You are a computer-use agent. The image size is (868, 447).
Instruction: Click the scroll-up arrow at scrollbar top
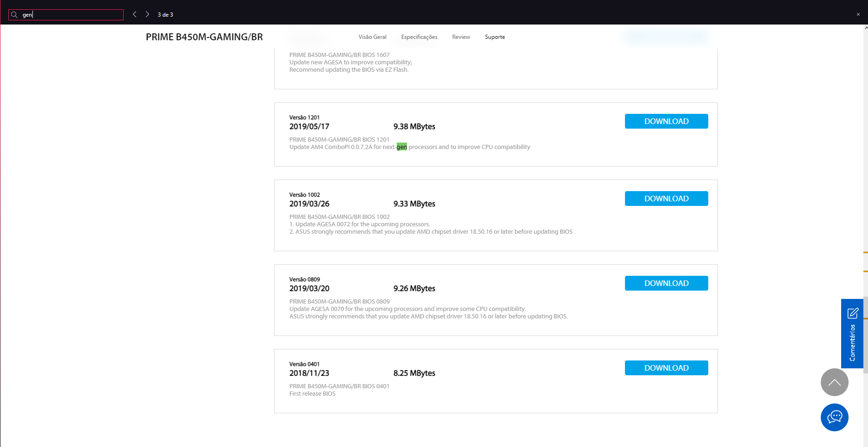(865, 28)
